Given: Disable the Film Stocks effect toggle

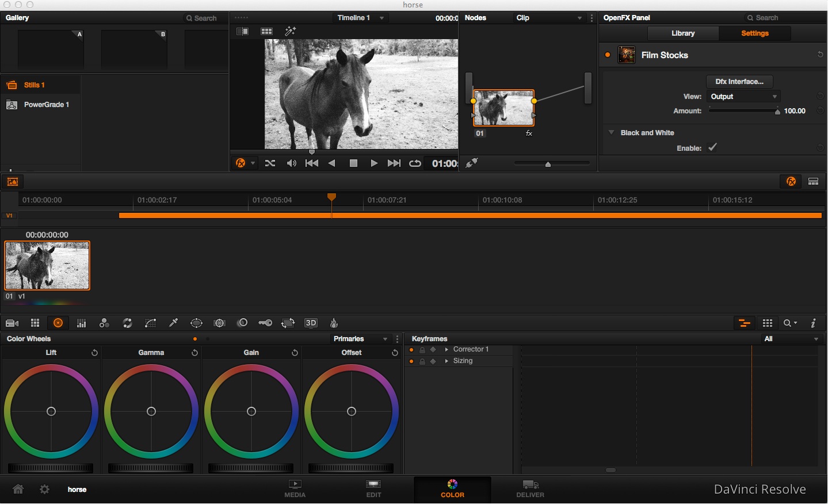Looking at the screenshot, I should pyautogui.click(x=608, y=55).
